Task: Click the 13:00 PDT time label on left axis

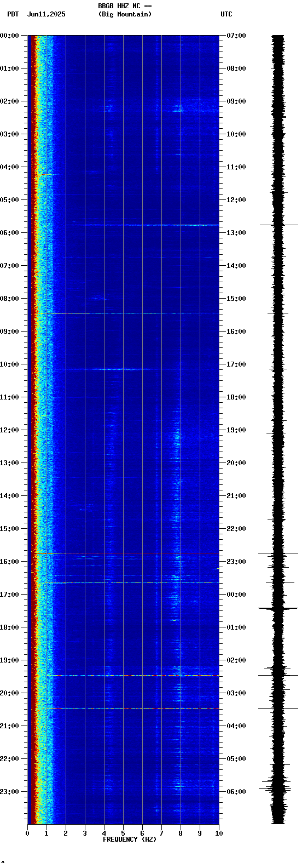Action: click(x=10, y=463)
